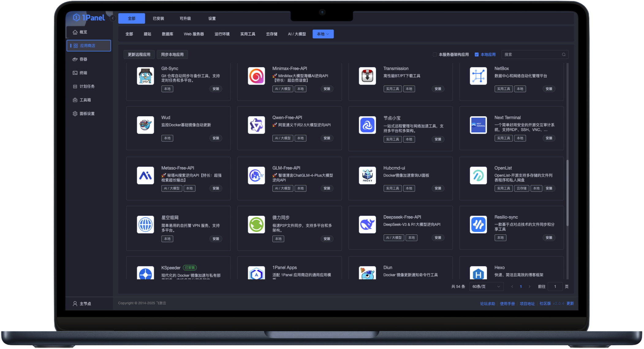The height and width of the screenshot is (349, 644).
Task: Click the Deepseek-Free-API whale icon
Action: coord(367,224)
